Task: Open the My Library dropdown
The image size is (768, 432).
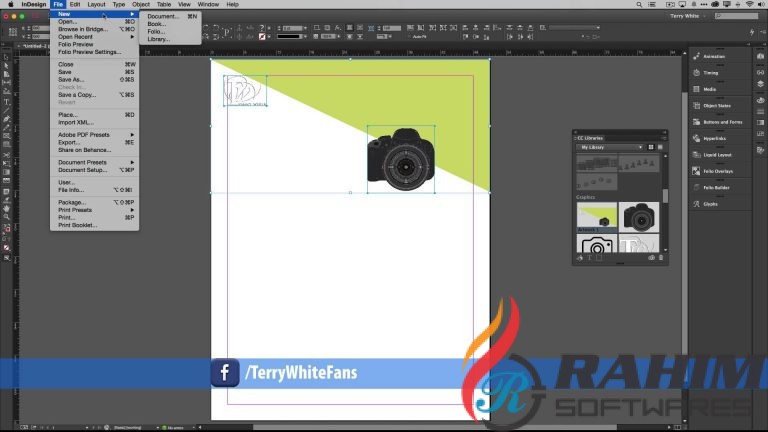Action: [x=610, y=147]
